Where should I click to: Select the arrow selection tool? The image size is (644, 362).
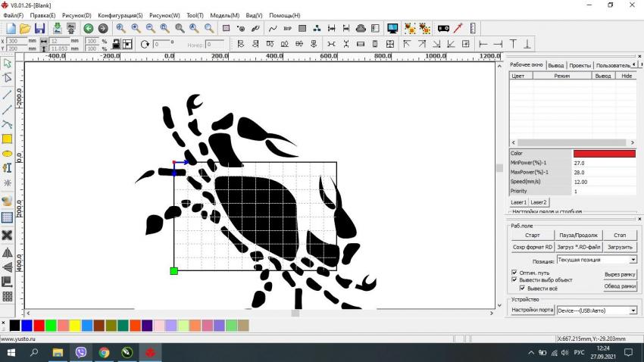(x=8, y=64)
